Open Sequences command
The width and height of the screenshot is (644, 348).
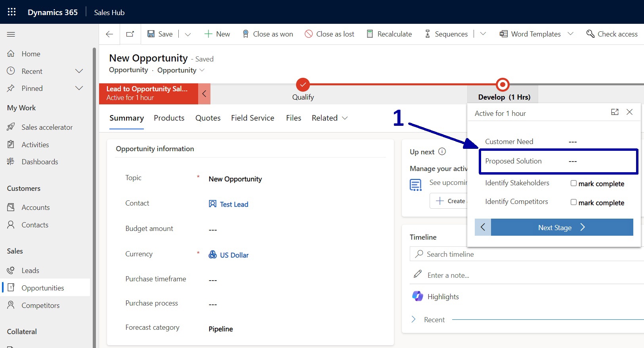446,34
